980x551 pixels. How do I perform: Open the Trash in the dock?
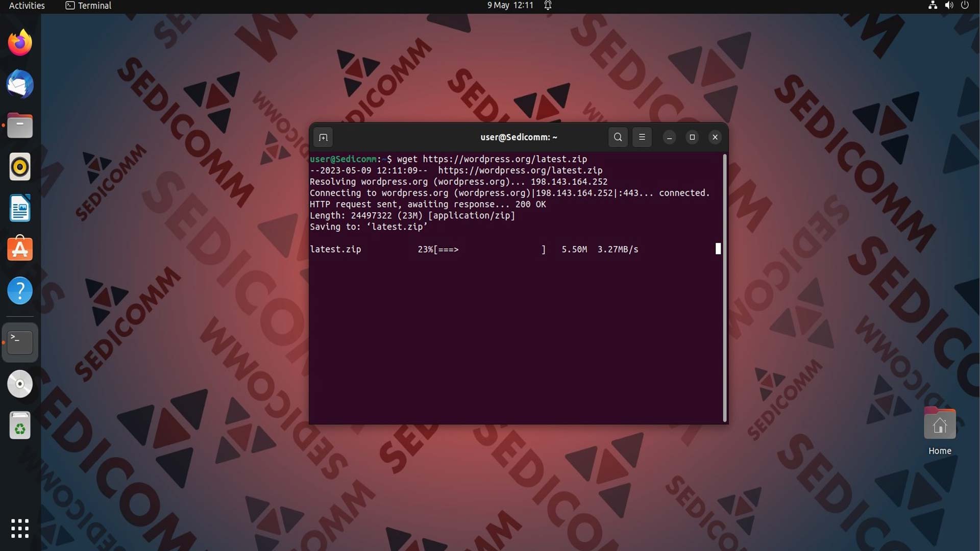tap(20, 425)
